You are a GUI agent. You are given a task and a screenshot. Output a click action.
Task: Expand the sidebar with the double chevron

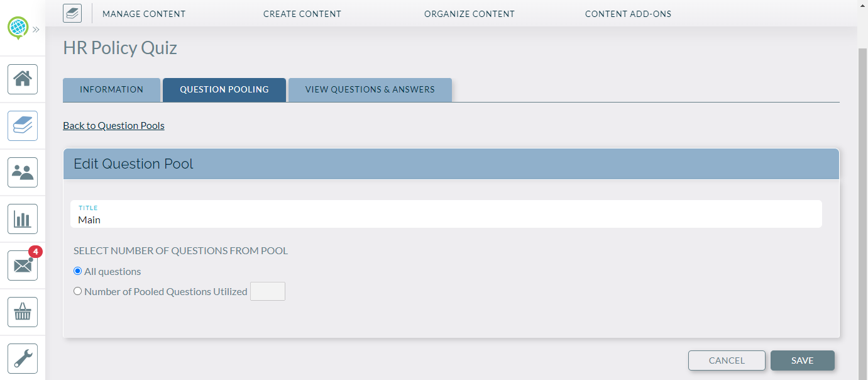36,28
